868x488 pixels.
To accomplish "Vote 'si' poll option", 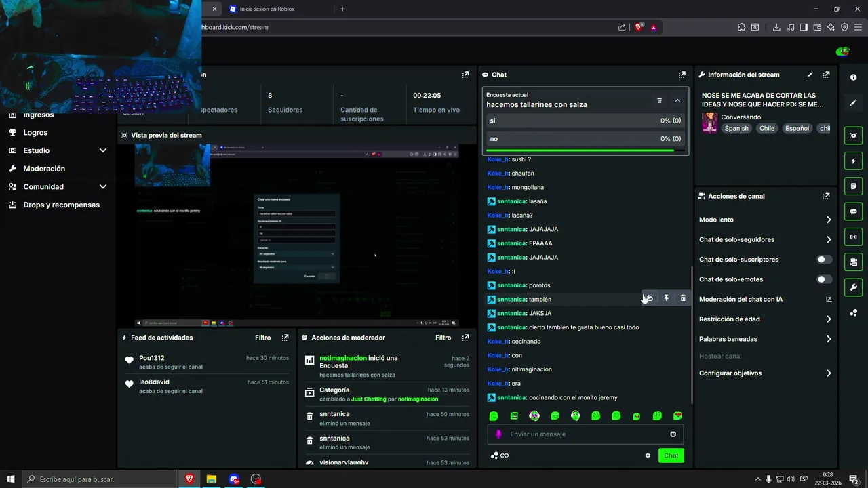I will coord(585,121).
